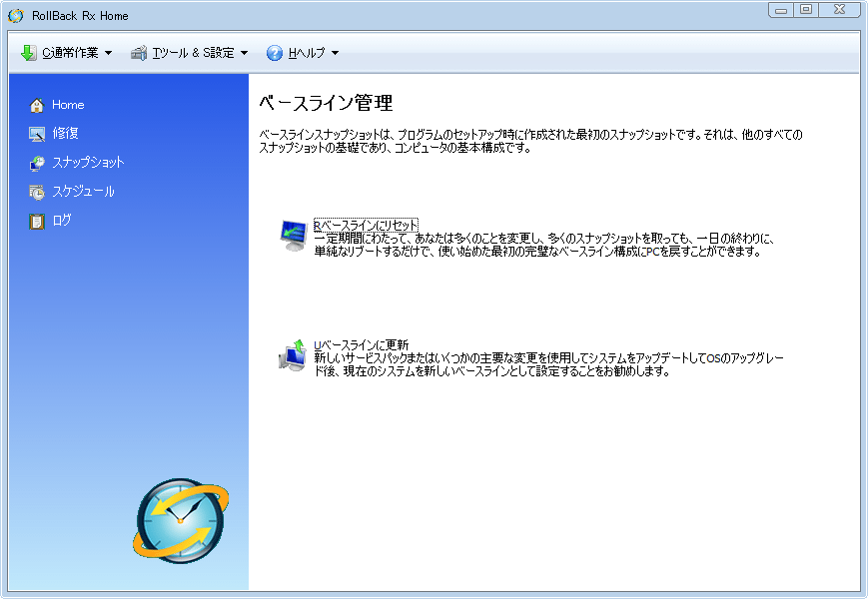This screenshot has width=868, height=599.
Task: Click the RollBack Rx Home window title
Action: coord(80,16)
